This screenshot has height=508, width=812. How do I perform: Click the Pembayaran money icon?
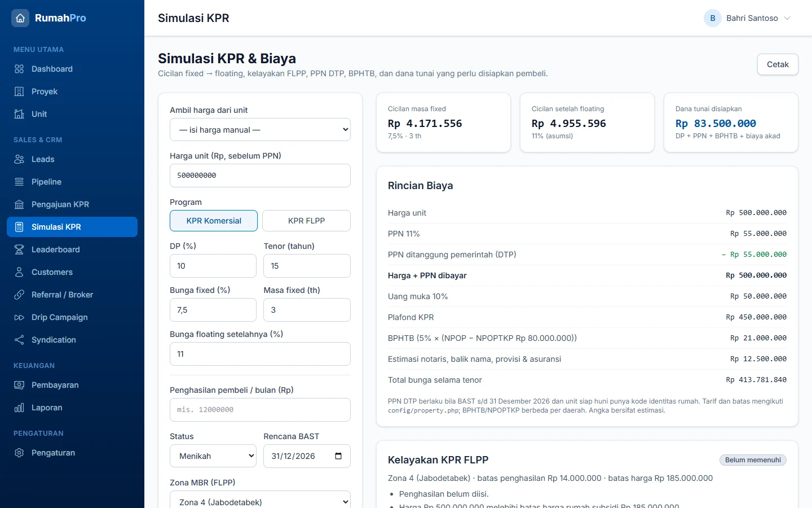click(19, 385)
